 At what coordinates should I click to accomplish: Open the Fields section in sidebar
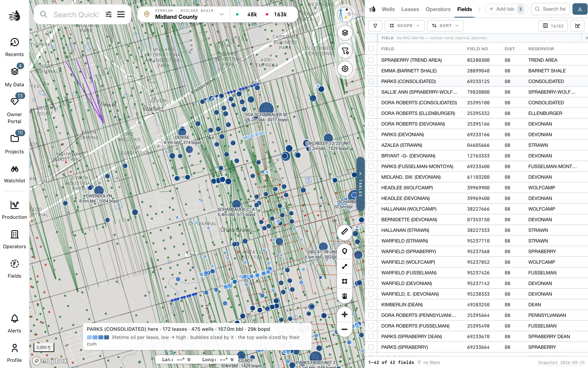coord(14,269)
